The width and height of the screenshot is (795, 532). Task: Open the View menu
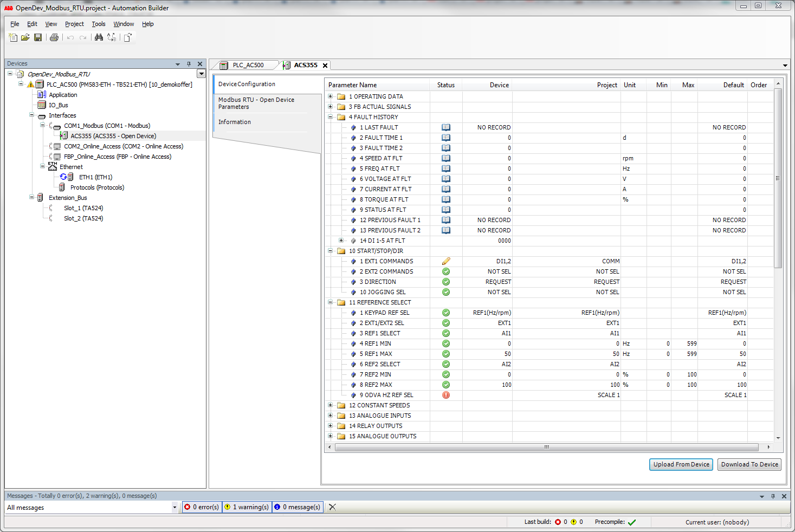[x=51, y=24]
